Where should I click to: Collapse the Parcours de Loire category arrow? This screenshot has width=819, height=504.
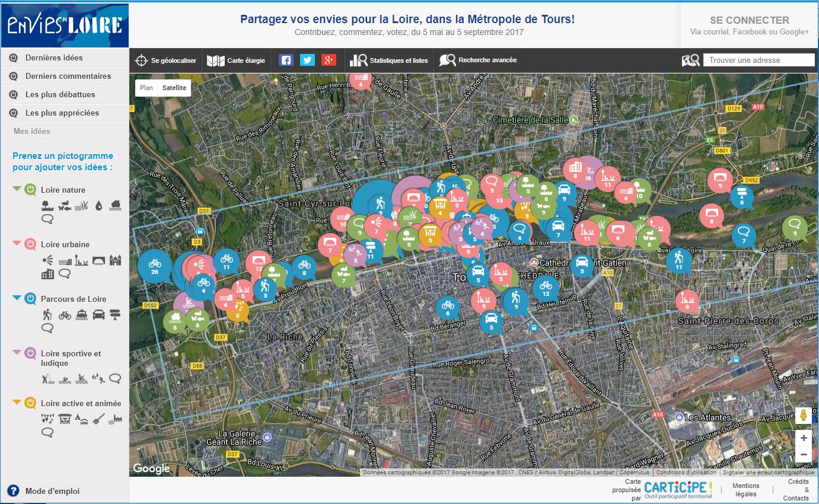[x=17, y=298]
